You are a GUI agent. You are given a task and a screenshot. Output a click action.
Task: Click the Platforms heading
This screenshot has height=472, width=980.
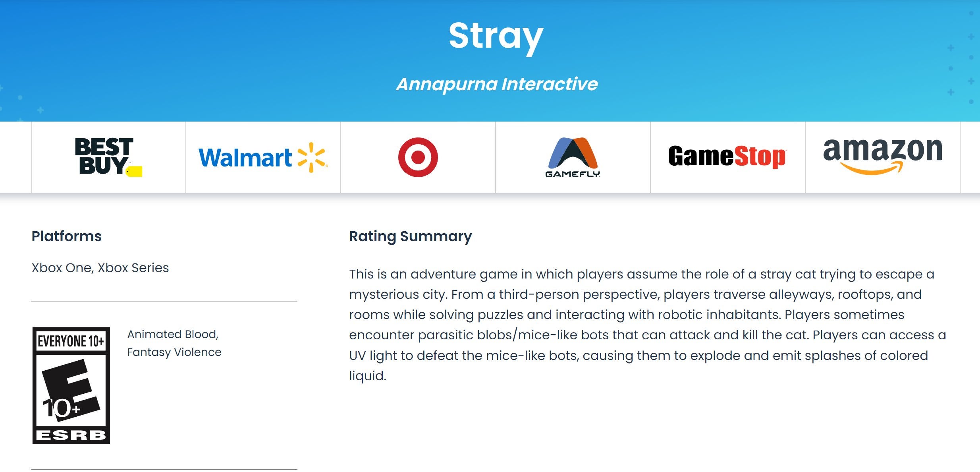click(67, 236)
